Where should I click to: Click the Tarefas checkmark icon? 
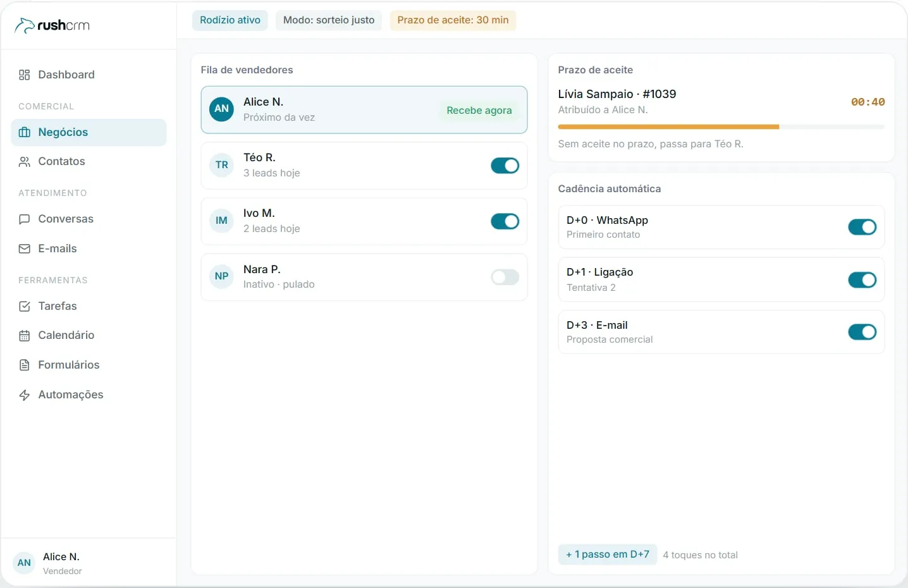click(25, 306)
